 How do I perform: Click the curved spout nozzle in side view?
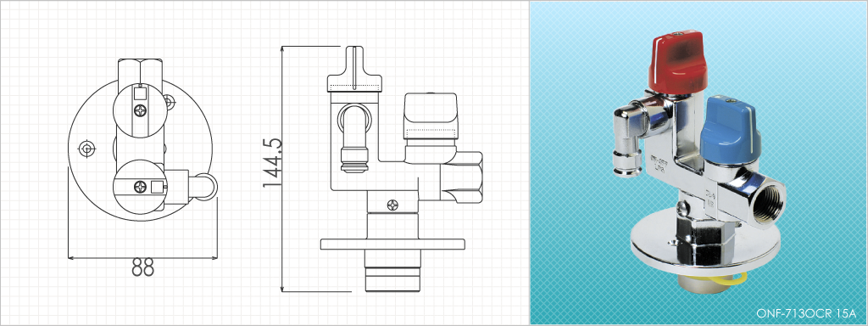(352, 137)
